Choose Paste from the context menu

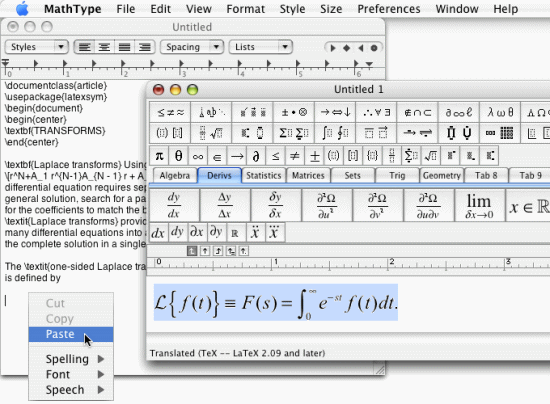coord(71,334)
